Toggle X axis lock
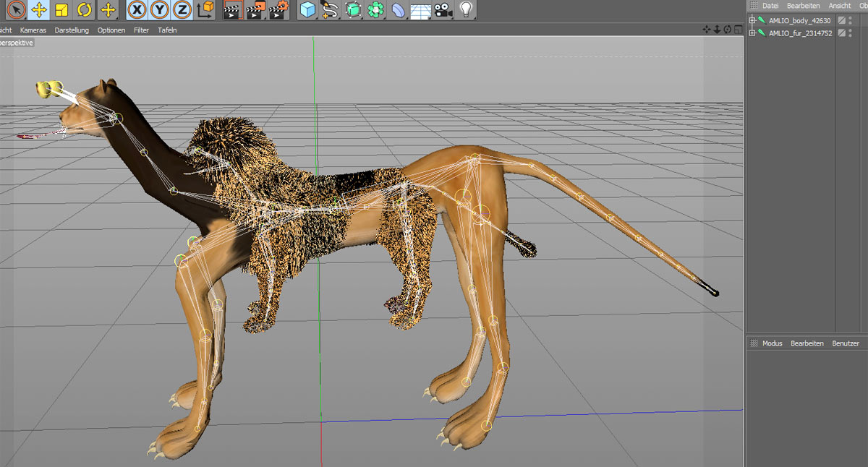This screenshot has width=868, height=467. tap(137, 9)
